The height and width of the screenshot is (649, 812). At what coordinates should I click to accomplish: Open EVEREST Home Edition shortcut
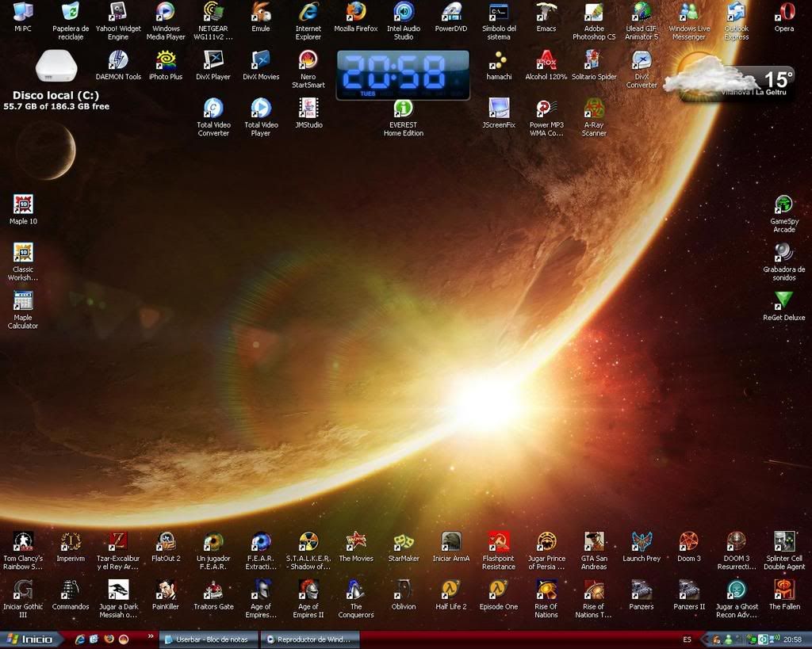[404, 109]
